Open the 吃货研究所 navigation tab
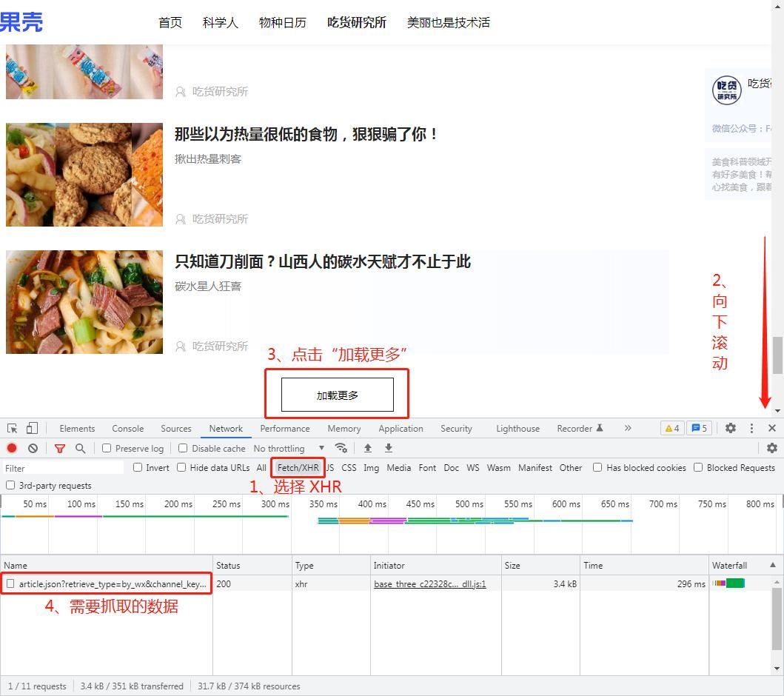 [356, 23]
